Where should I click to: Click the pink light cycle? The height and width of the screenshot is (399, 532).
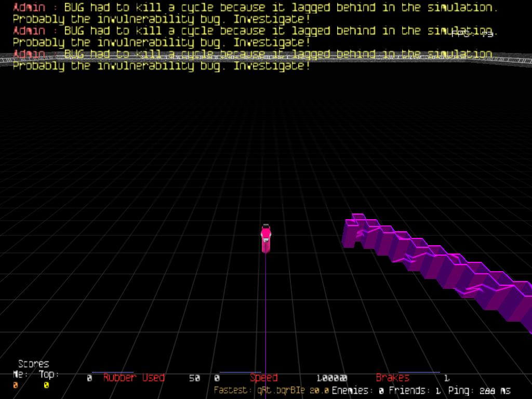pyautogui.click(x=265, y=238)
